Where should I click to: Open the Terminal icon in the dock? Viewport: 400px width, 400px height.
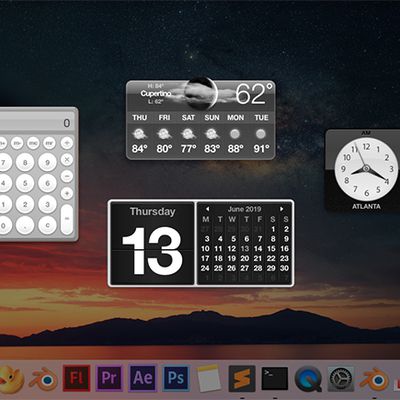pos(275,379)
